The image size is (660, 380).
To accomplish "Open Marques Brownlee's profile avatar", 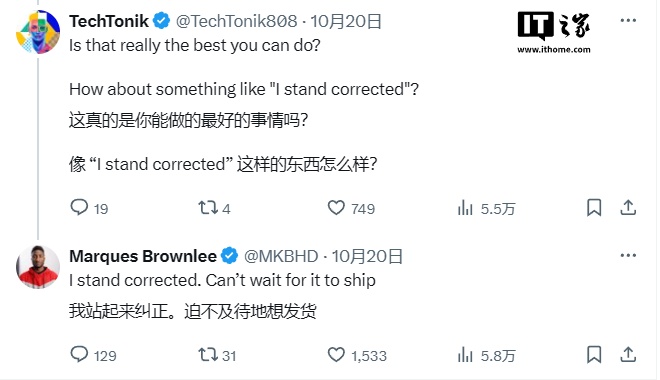I will (38, 267).
